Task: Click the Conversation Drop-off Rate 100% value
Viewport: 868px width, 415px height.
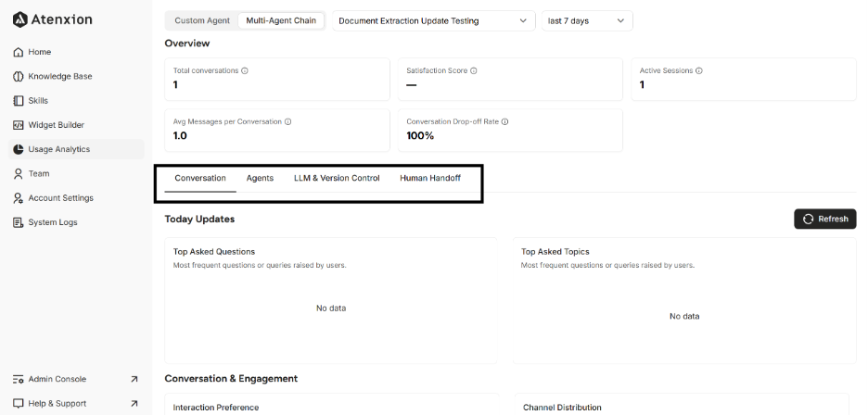Action: point(420,135)
